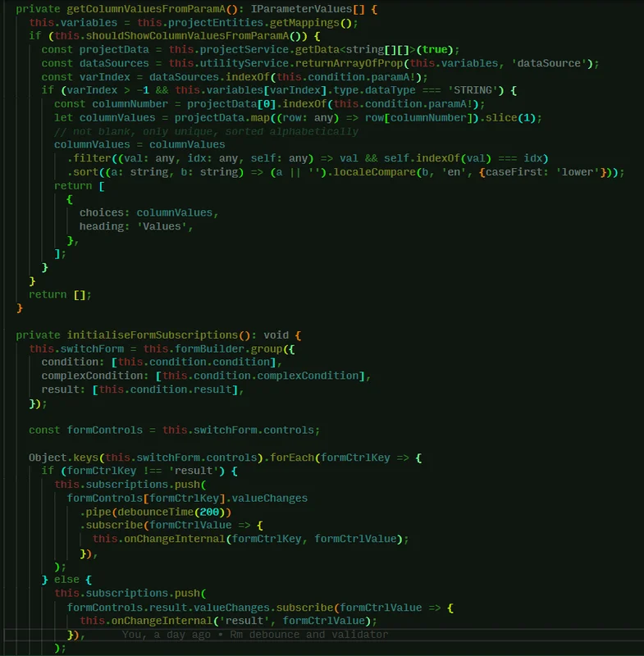Click the filter method call
The width and height of the screenshot is (644, 656).
coord(92,158)
